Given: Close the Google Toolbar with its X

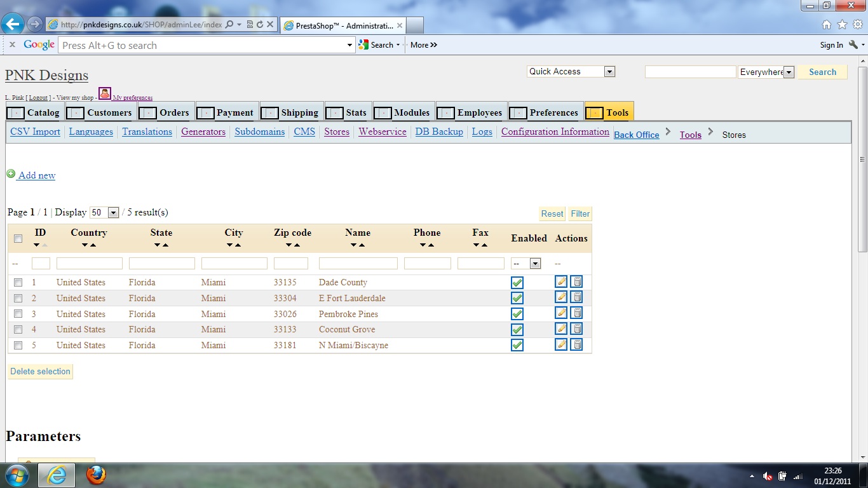Looking at the screenshot, I should point(12,44).
